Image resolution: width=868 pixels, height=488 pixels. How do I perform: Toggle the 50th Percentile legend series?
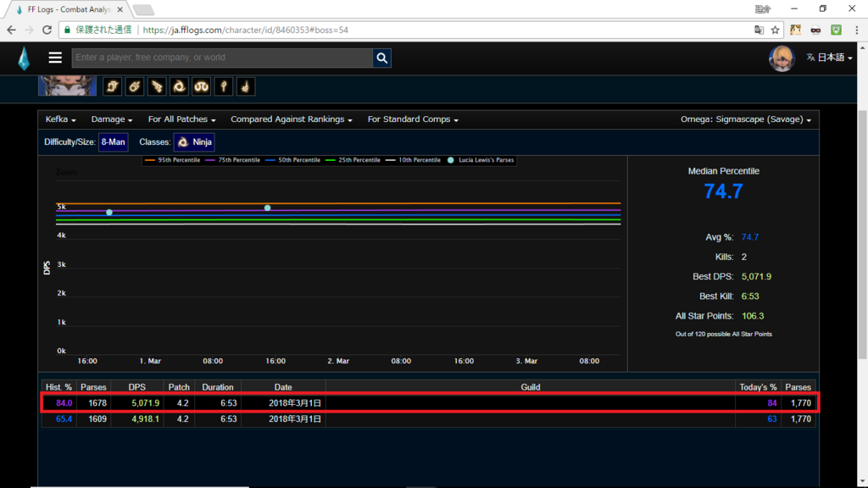point(292,160)
